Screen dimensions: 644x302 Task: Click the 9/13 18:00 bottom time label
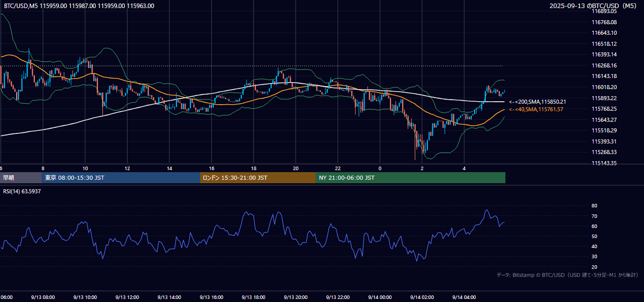click(253, 297)
